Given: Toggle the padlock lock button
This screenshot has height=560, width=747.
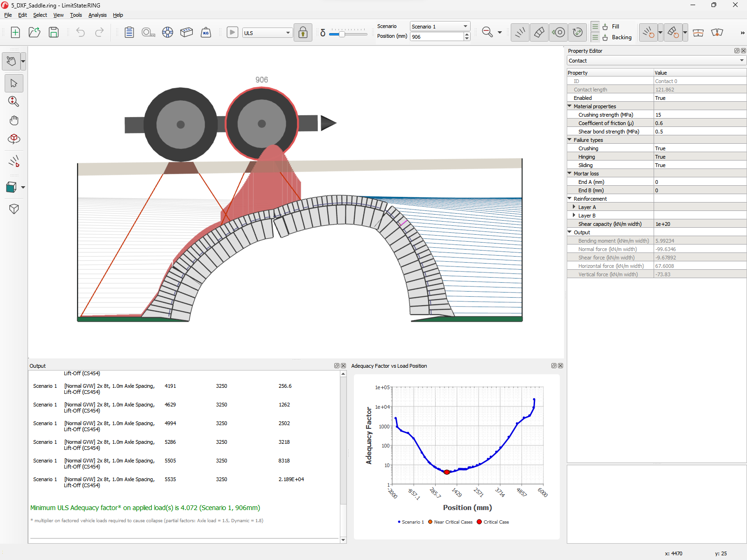Looking at the screenshot, I should tap(303, 33).
